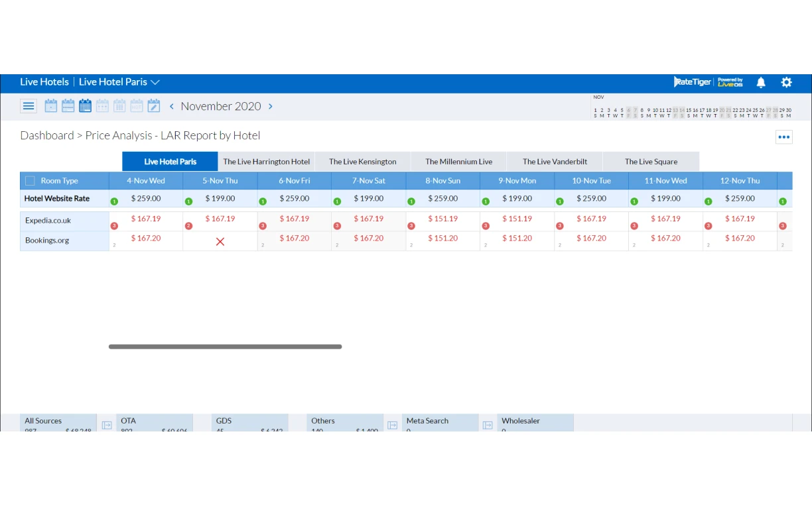Expand arrow between All Sources and OTA

pyautogui.click(x=107, y=425)
